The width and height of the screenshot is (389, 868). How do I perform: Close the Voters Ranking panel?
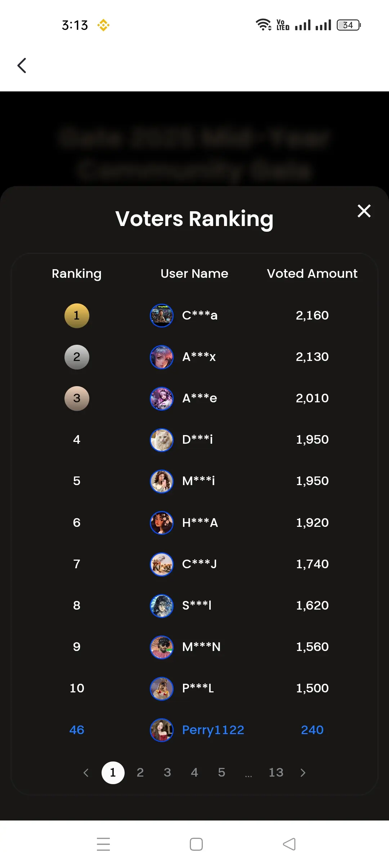coord(364,211)
